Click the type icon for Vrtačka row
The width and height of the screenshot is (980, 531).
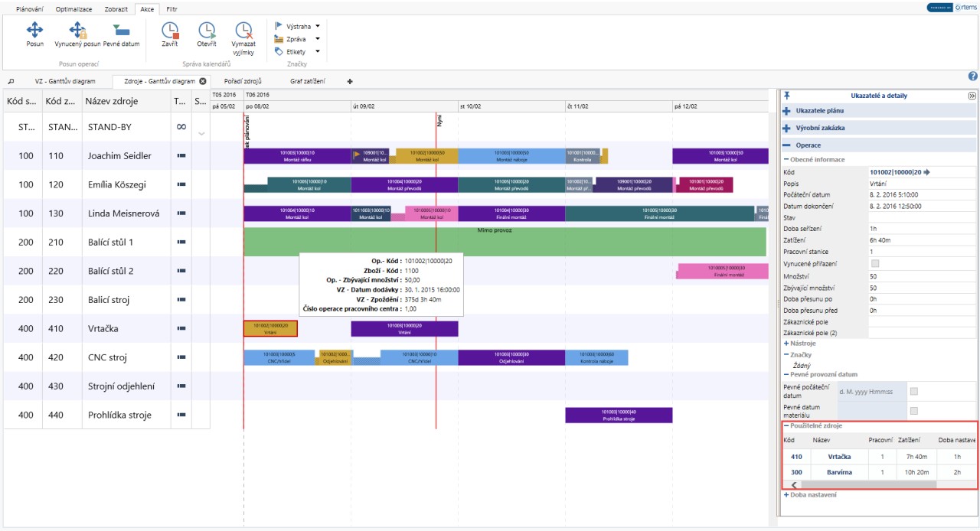(181, 328)
